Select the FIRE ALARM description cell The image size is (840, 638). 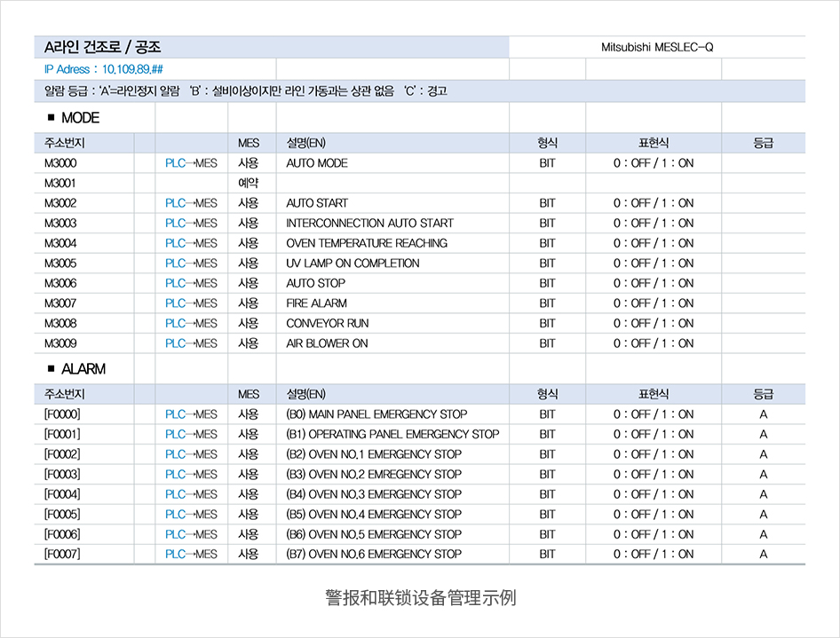316,303
